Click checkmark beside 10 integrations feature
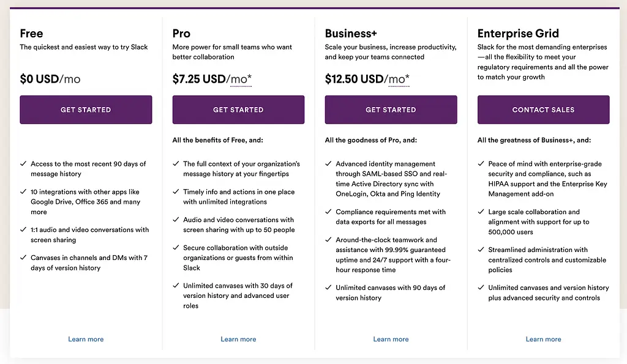 point(23,191)
